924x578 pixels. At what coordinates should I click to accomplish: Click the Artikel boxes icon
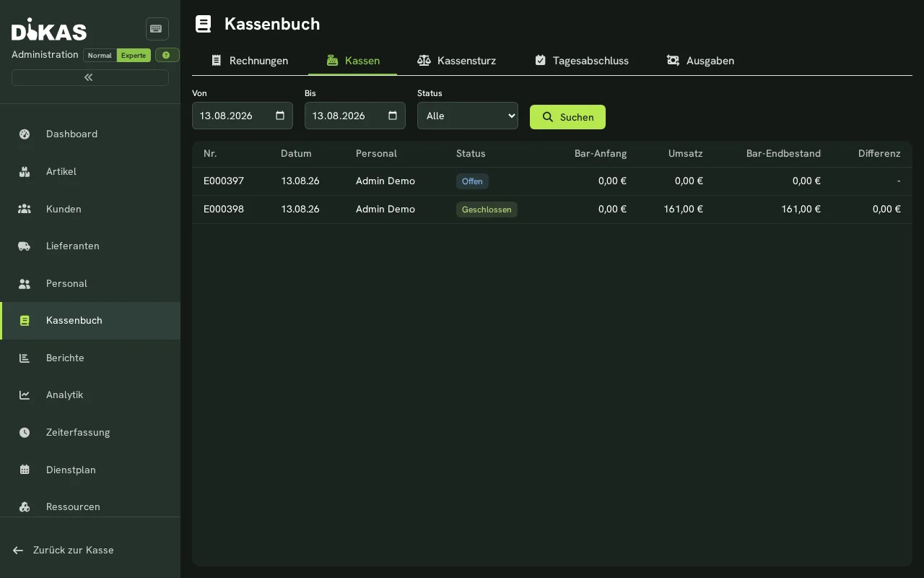pyautogui.click(x=25, y=171)
